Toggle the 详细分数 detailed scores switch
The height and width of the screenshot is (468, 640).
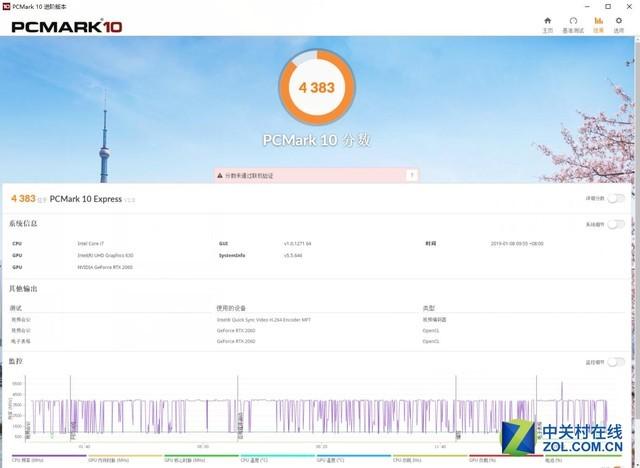(x=616, y=198)
